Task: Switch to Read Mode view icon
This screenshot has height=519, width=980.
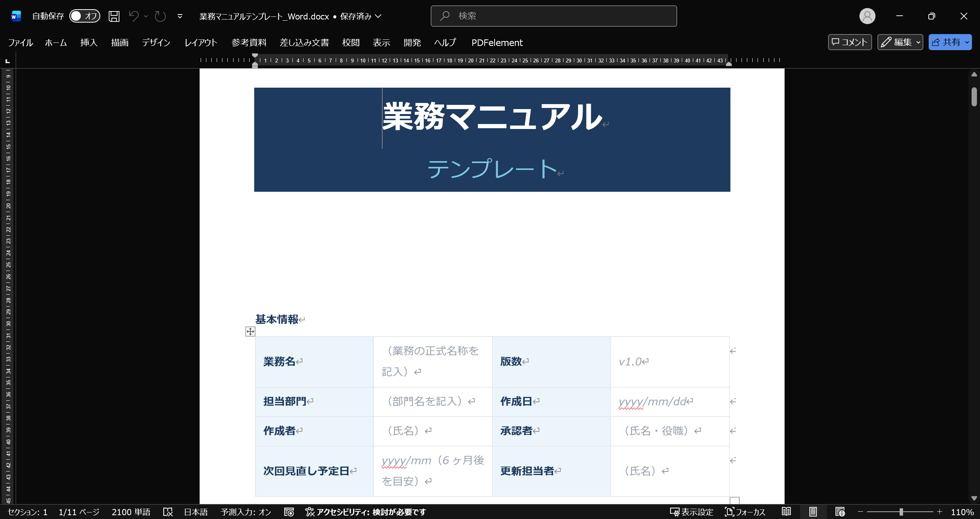Action: (786, 512)
